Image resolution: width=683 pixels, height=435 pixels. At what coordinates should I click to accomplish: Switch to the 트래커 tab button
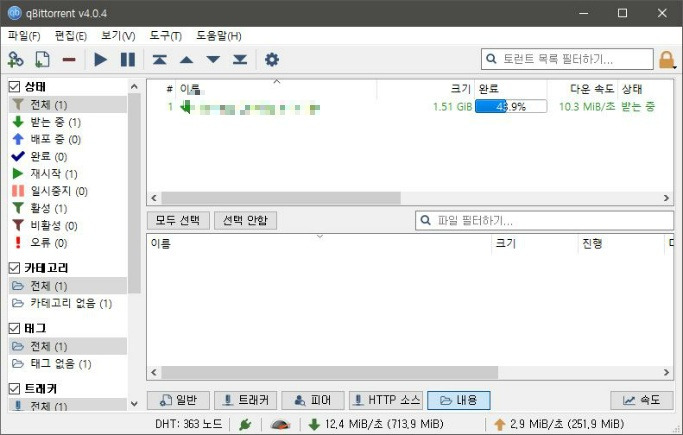[x=245, y=400]
